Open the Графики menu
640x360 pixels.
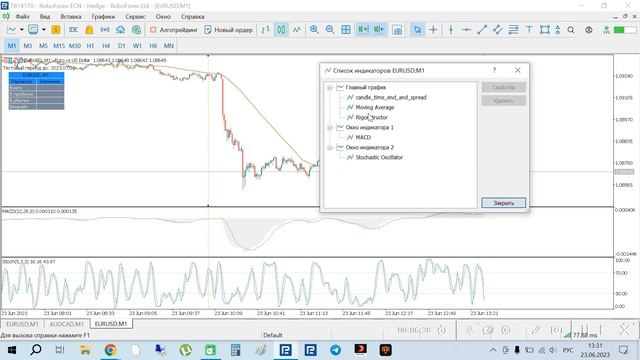pyautogui.click(x=103, y=17)
